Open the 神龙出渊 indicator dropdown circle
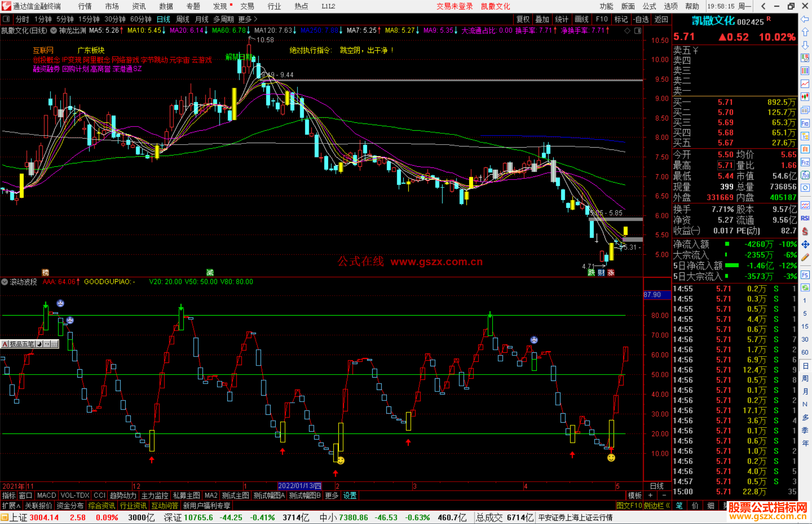Viewport: 812px width, 524px height. [54, 30]
